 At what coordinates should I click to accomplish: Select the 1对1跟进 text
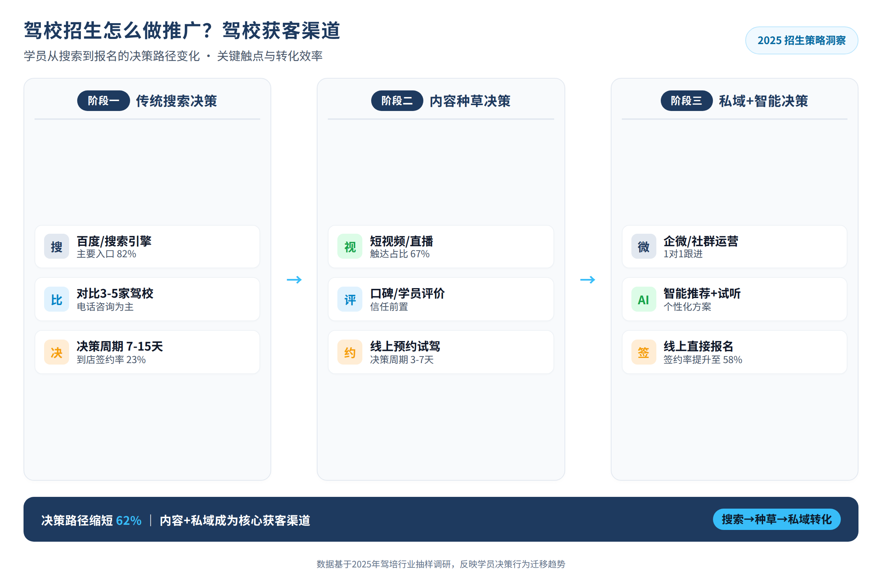(x=683, y=254)
